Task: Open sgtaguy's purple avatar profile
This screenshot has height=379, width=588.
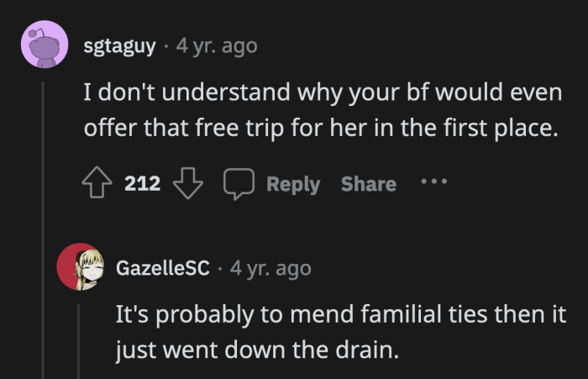Action: click(x=44, y=45)
